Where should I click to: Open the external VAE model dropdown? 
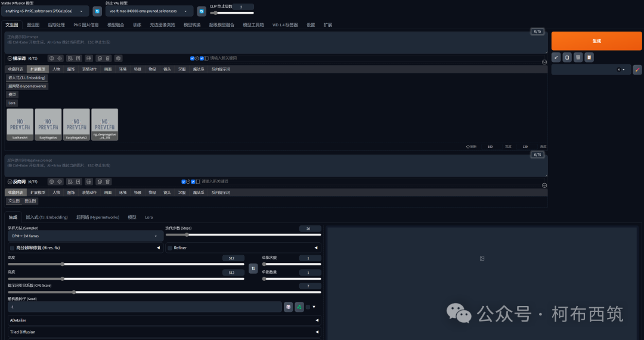[x=150, y=11]
